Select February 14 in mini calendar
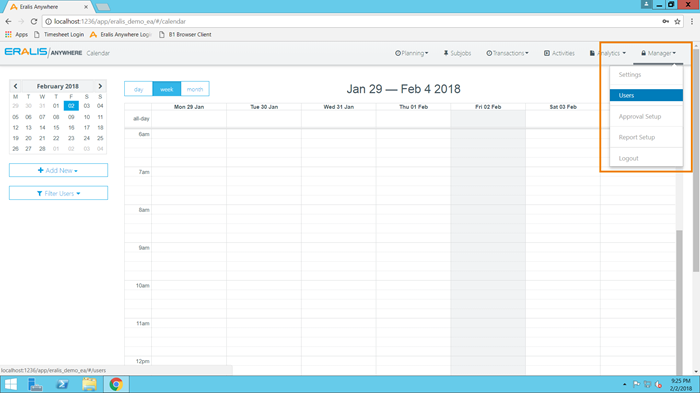 point(42,127)
